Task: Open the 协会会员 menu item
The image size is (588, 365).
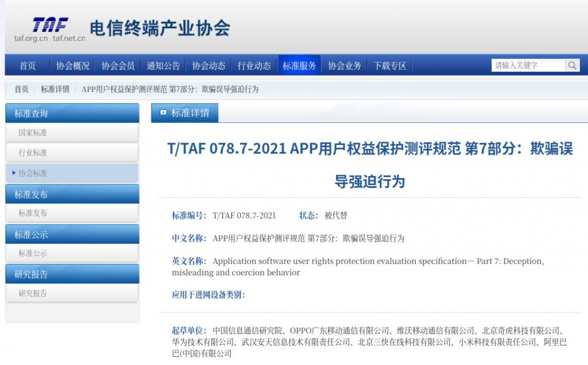Action: point(118,66)
